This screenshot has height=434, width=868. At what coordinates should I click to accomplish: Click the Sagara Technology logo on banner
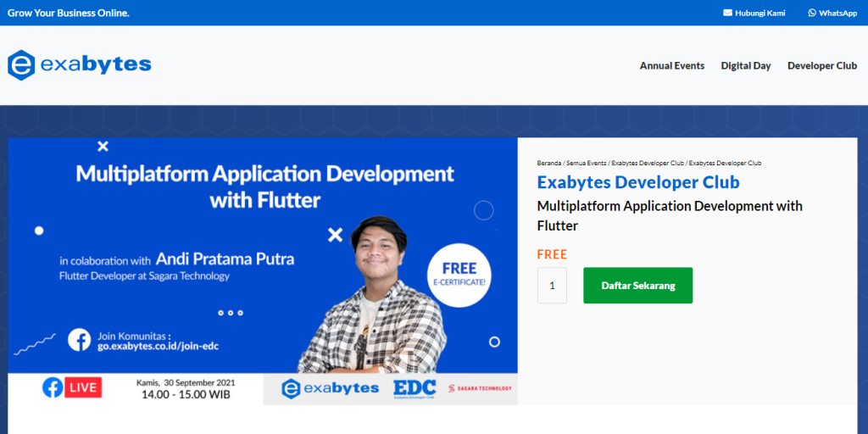480,388
